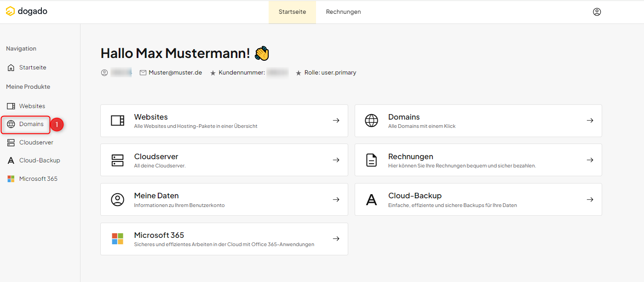The image size is (644, 282).
Task: Open the Websites card arrow
Action: coord(336,120)
